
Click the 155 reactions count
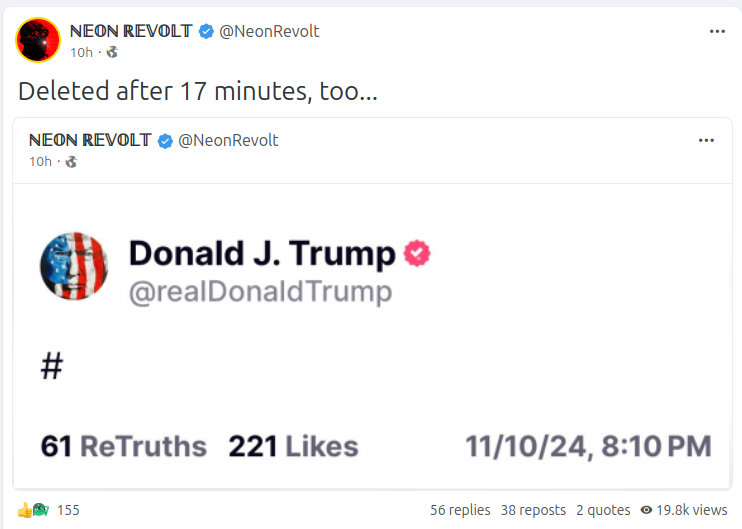tap(68, 510)
